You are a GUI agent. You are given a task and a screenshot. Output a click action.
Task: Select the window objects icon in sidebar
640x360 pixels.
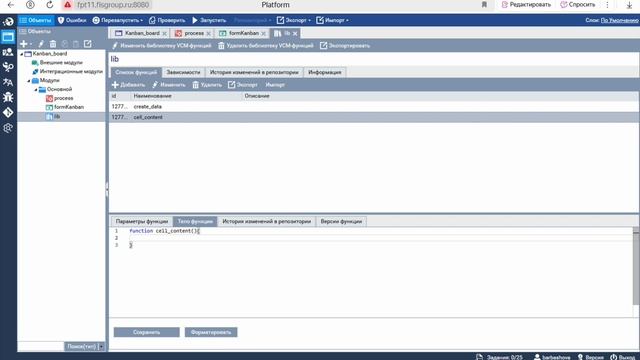[8, 37]
